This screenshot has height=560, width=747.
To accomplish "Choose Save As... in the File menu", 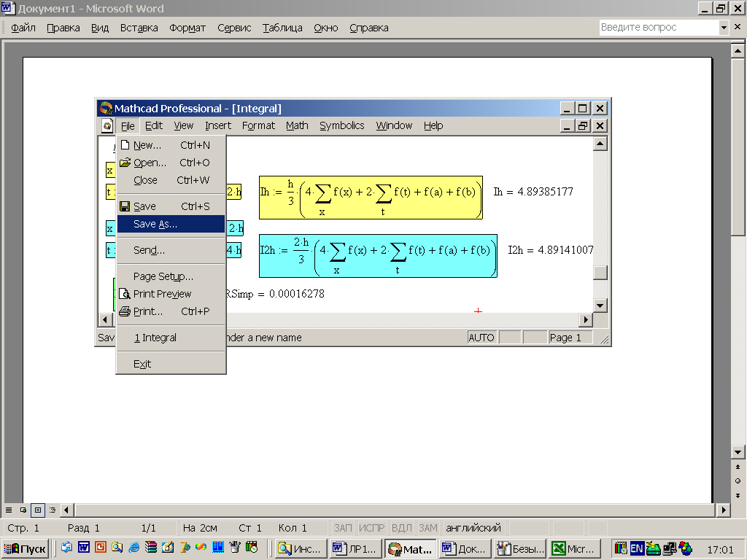I will pos(171,224).
